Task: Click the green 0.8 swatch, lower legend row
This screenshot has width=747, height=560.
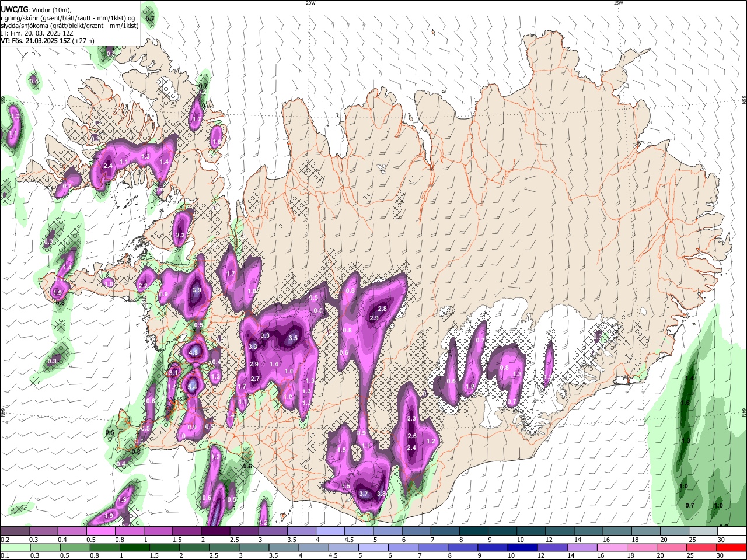Action: (x=106, y=548)
